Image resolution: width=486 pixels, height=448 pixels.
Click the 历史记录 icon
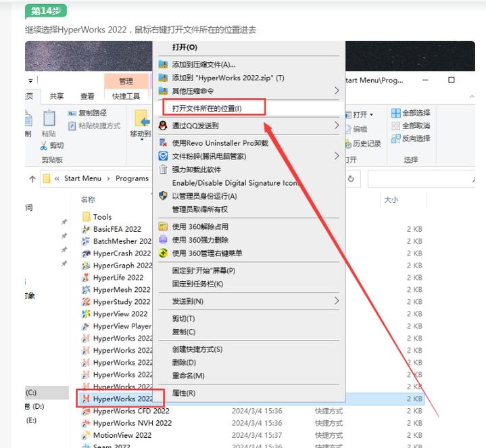point(348,144)
